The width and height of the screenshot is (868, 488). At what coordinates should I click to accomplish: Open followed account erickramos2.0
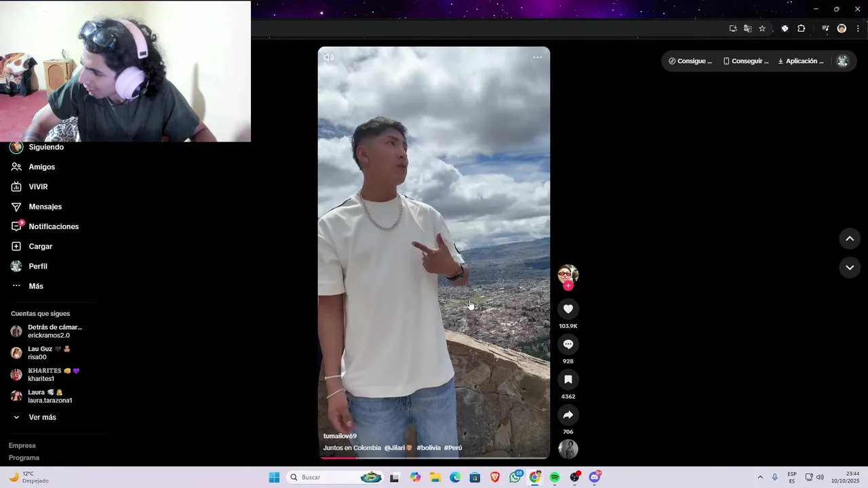pyautogui.click(x=47, y=331)
